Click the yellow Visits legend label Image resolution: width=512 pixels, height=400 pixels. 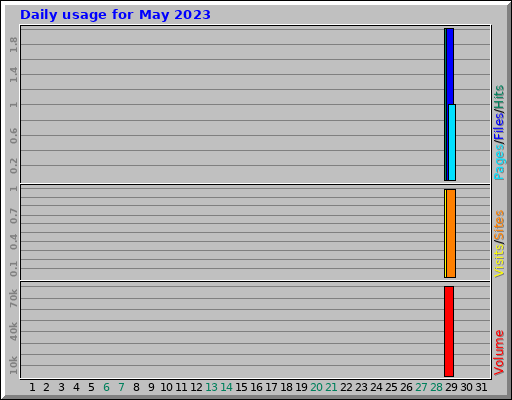coord(499,261)
